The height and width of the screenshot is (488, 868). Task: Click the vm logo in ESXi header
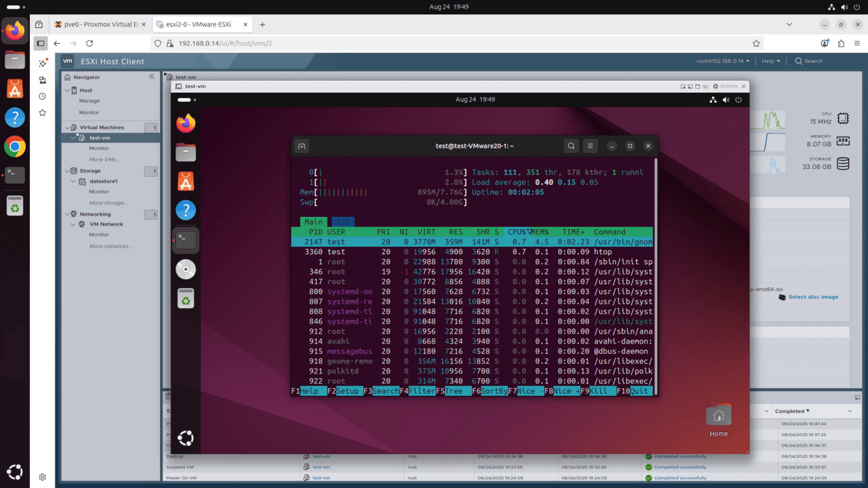click(68, 61)
